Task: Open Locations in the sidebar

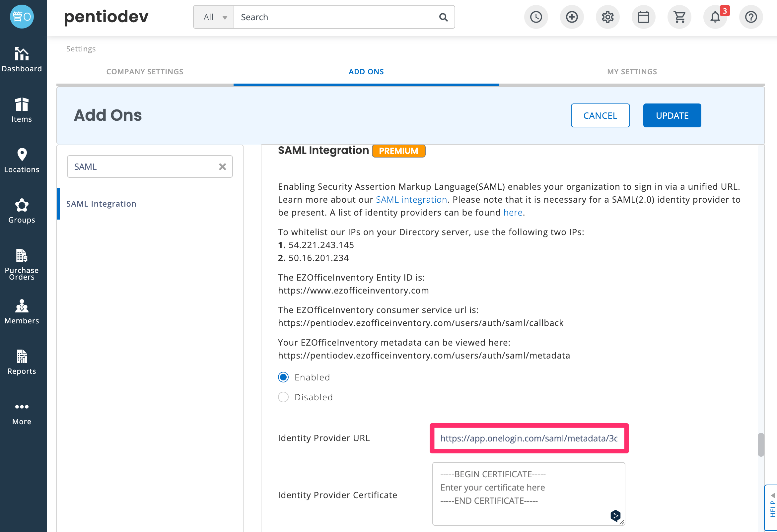Action: coord(22,161)
